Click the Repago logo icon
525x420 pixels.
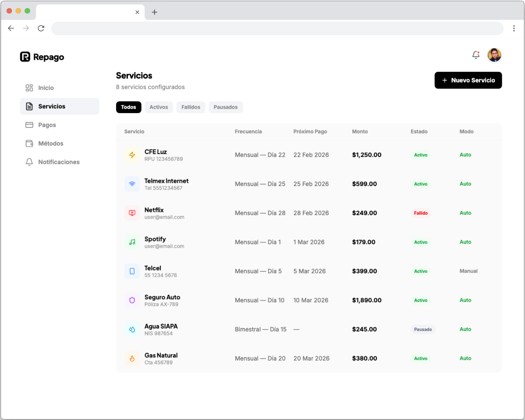pyautogui.click(x=25, y=57)
